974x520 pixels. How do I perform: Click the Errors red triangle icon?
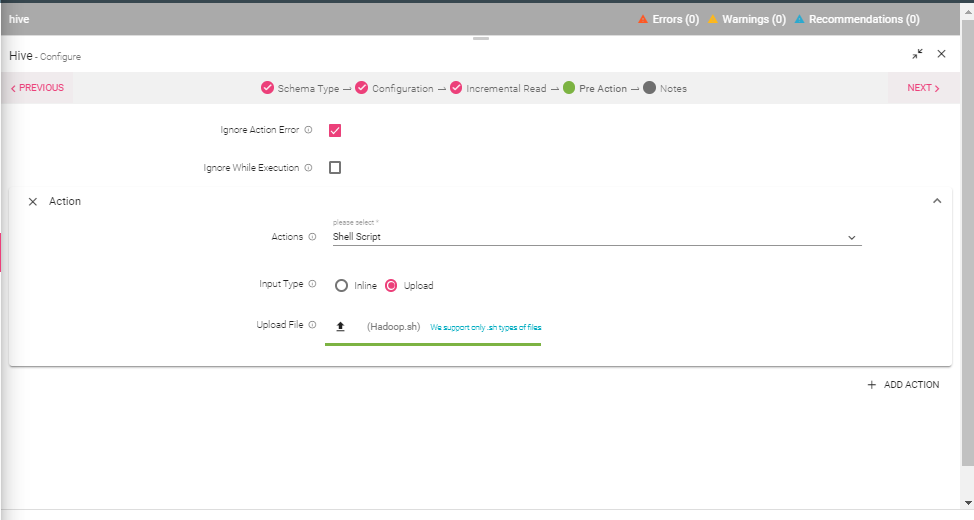coord(643,19)
